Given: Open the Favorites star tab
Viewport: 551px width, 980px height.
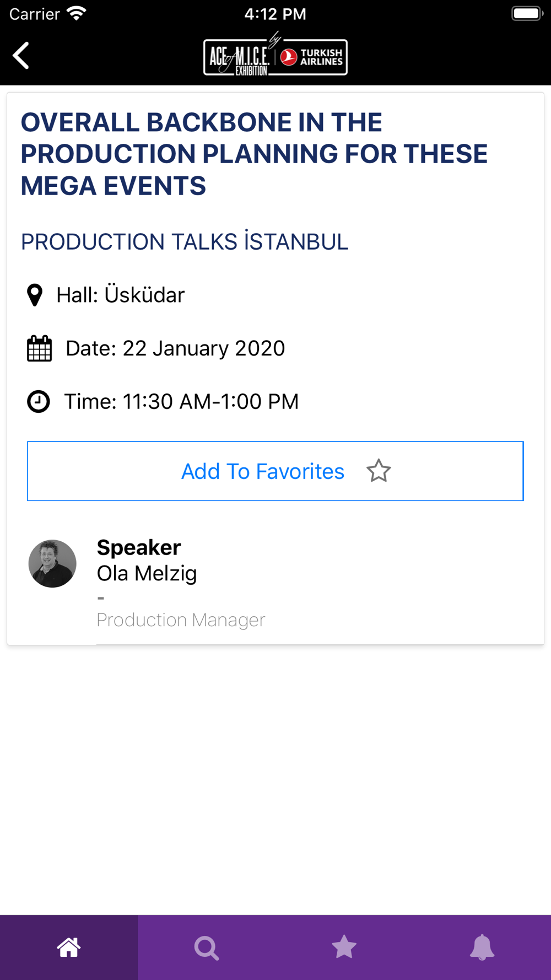Looking at the screenshot, I should (344, 947).
